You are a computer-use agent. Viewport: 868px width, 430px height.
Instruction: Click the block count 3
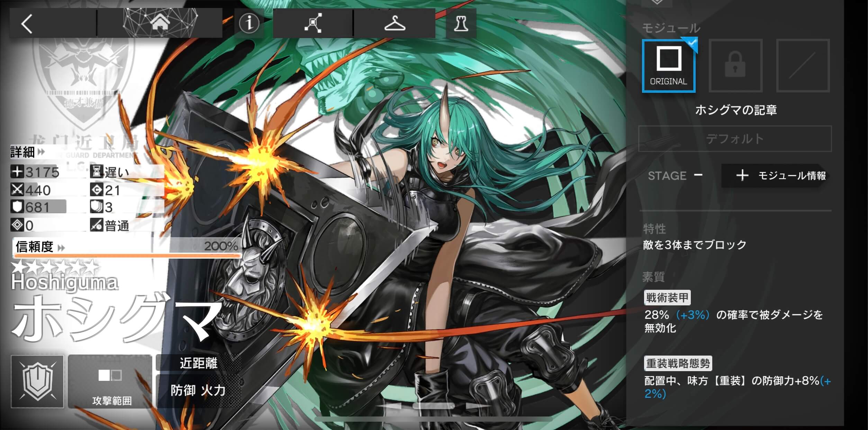coord(109,207)
